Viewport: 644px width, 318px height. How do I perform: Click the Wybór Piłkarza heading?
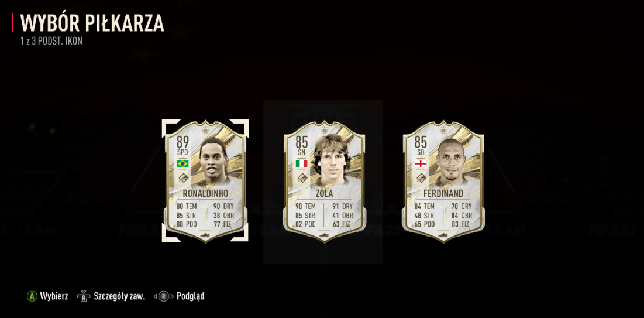[92, 23]
